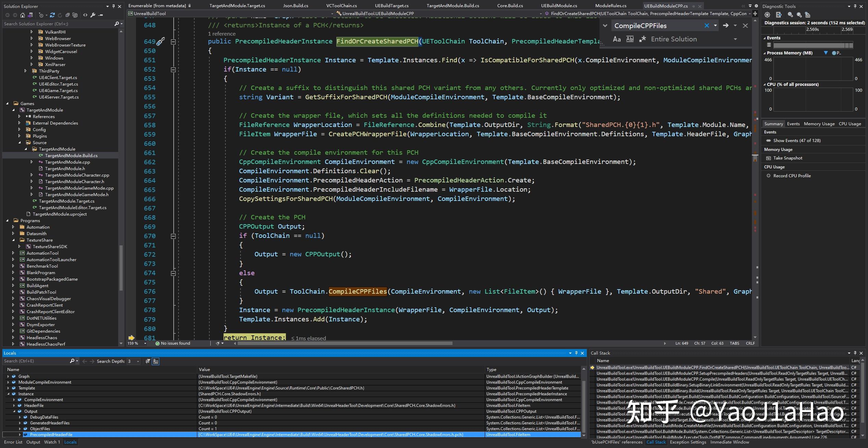Click Sync with Active Document icon
The height and width of the screenshot is (448, 868).
[x=52, y=15]
